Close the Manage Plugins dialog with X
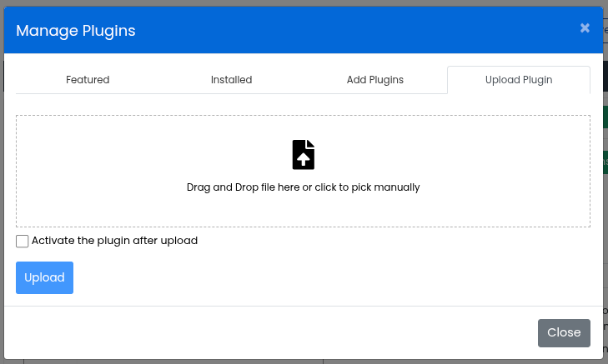Image resolution: width=608 pixels, height=364 pixels. pos(585,27)
